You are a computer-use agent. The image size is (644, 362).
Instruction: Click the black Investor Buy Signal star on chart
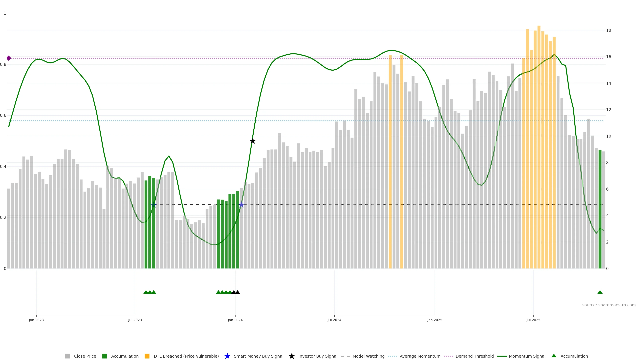(x=253, y=141)
